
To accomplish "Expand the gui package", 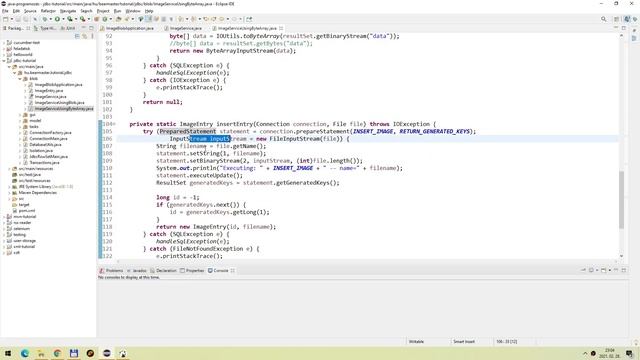I will coord(20,115).
